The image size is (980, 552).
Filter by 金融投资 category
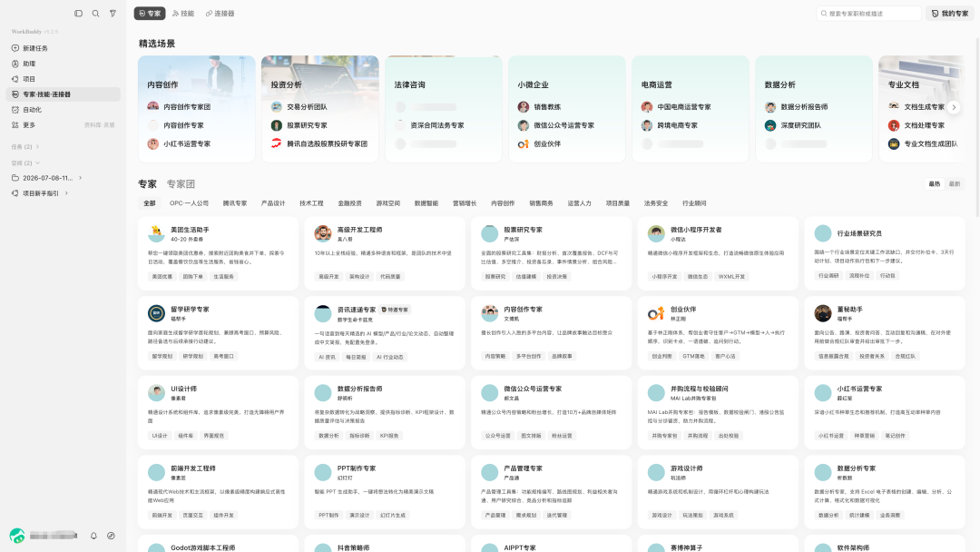[350, 203]
